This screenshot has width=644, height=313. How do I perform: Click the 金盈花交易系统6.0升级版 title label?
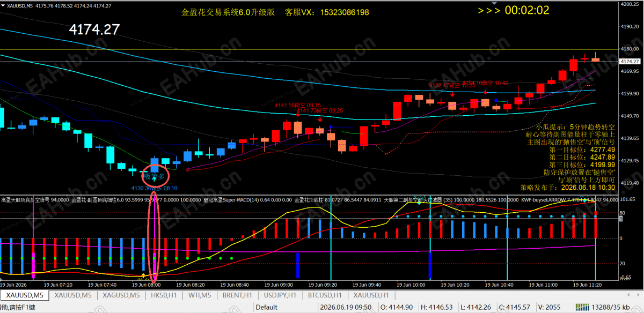(228, 12)
